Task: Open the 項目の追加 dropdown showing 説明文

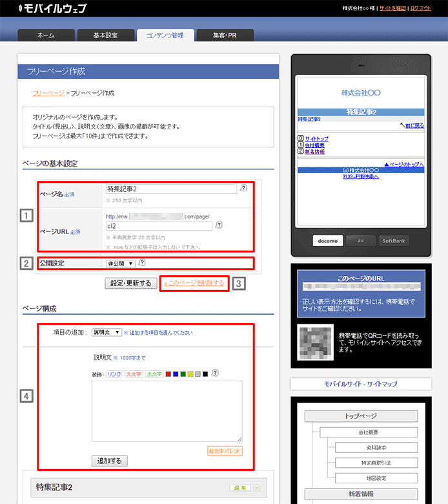Action: click(x=107, y=332)
